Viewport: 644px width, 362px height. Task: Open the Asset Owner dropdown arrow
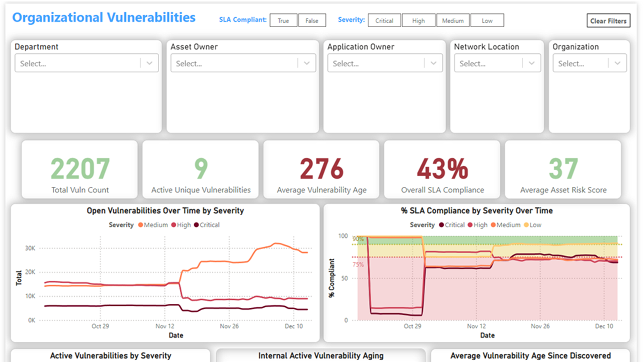point(307,63)
